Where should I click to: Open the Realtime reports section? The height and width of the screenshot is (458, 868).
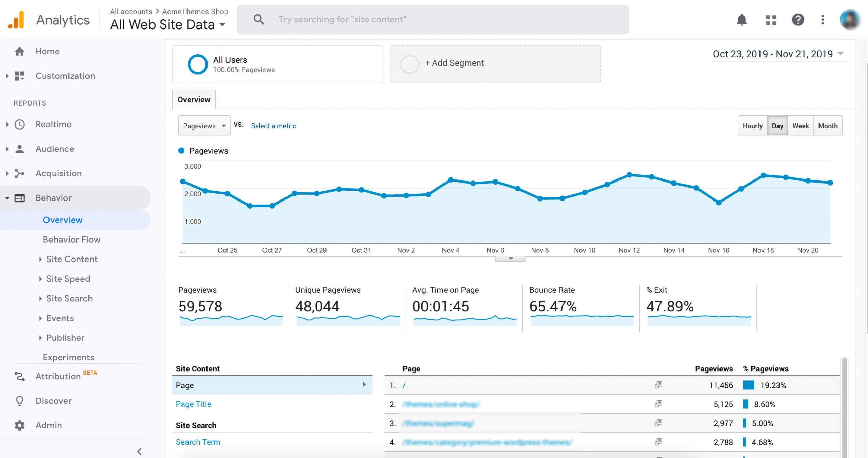[53, 124]
